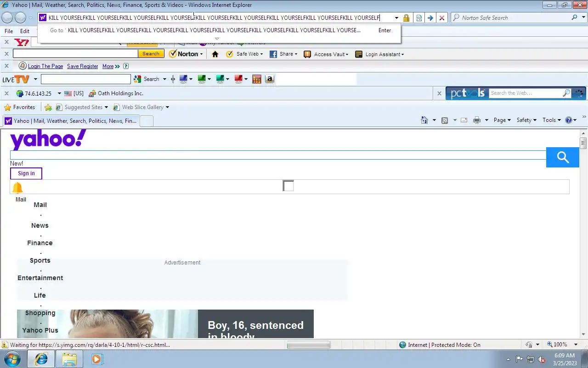This screenshot has width=588, height=368.
Task: Click the grid icon beside Amazon icon
Action: 257,79
